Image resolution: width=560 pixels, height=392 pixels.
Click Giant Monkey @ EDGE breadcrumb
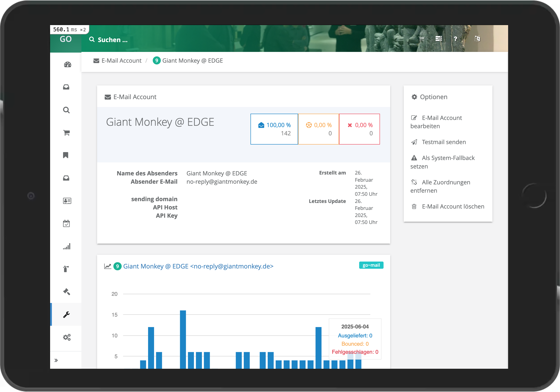(x=192, y=61)
